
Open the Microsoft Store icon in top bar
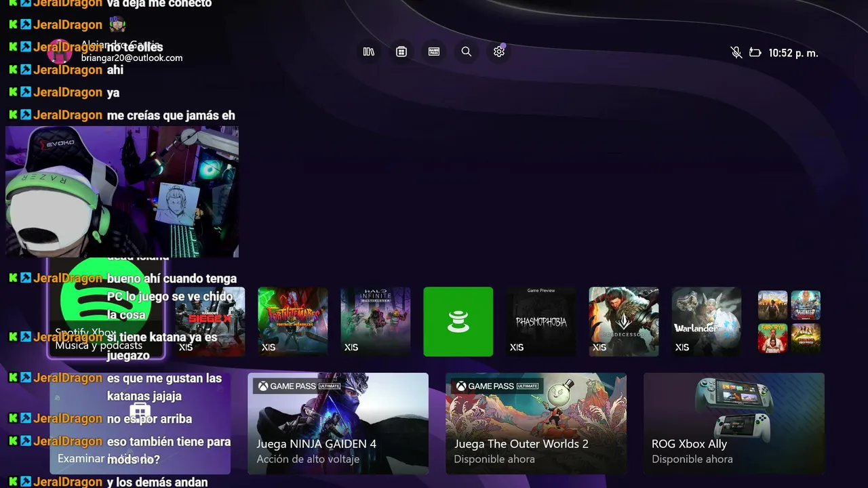click(x=401, y=52)
